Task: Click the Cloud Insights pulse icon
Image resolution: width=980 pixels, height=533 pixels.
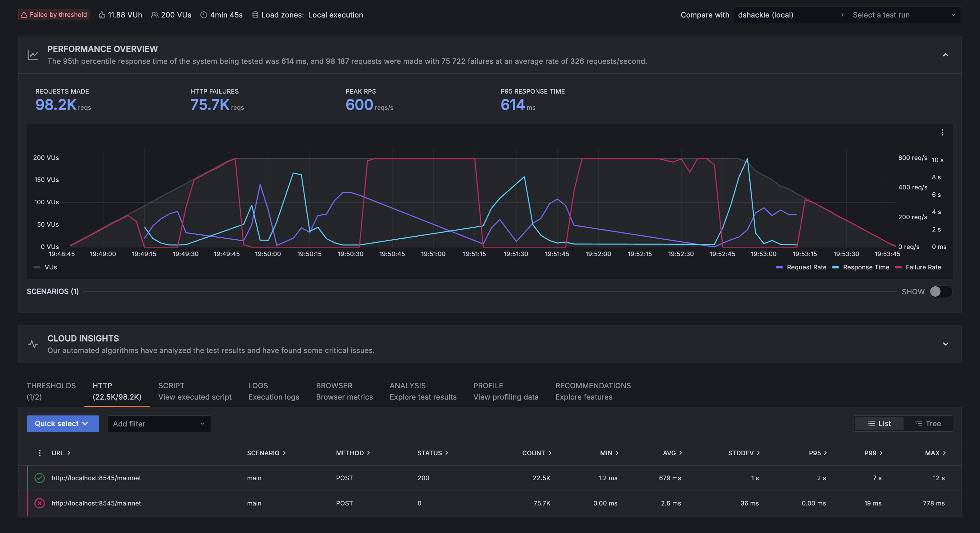Action: tap(33, 344)
